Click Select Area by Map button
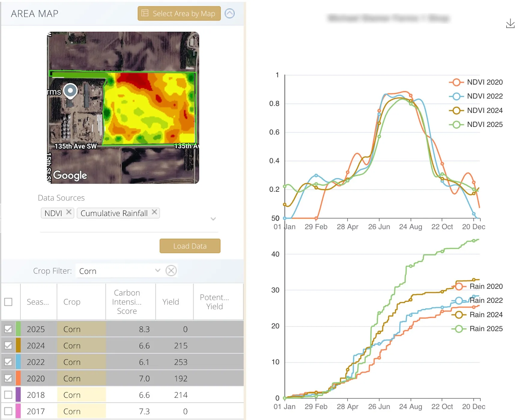 coord(179,13)
